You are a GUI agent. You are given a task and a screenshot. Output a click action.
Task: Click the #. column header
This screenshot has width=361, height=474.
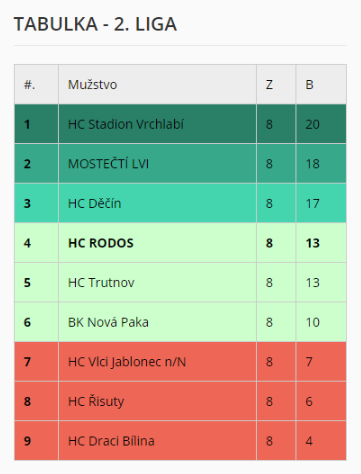coord(36,84)
